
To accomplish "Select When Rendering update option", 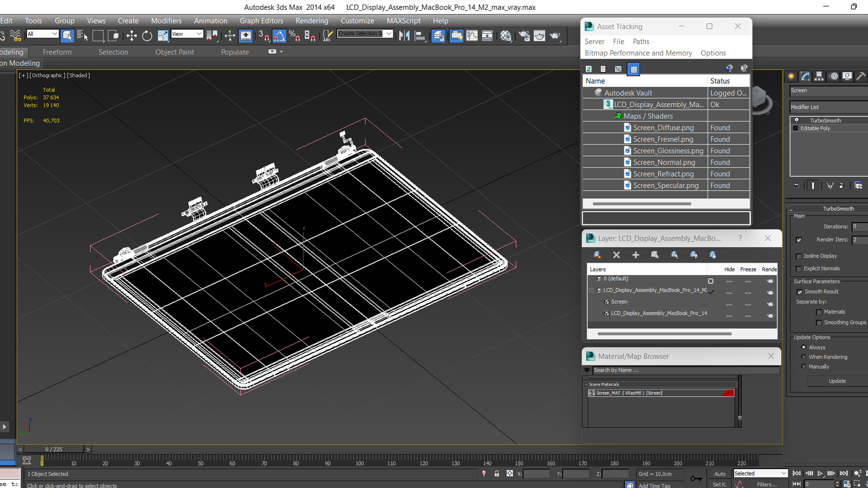I will (803, 357).
